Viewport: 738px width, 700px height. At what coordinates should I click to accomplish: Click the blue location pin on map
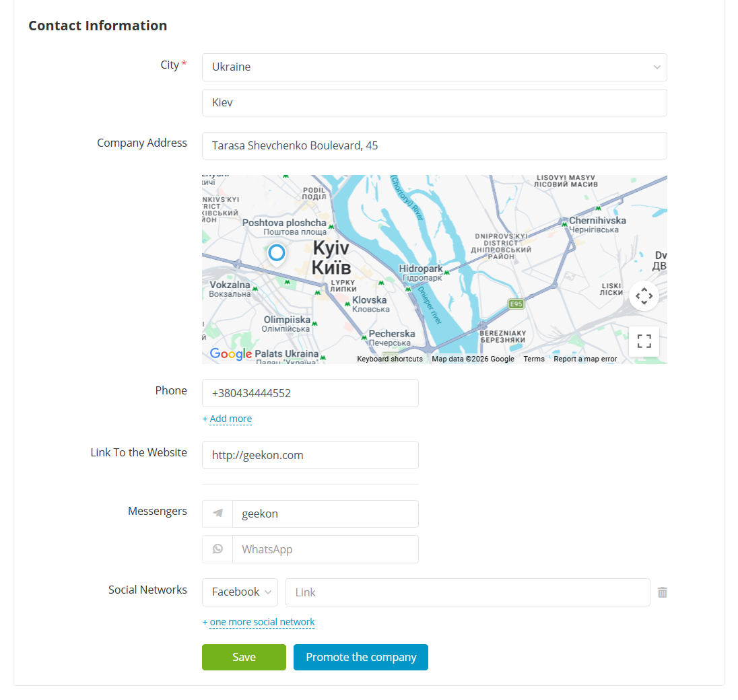pos(277,254)
